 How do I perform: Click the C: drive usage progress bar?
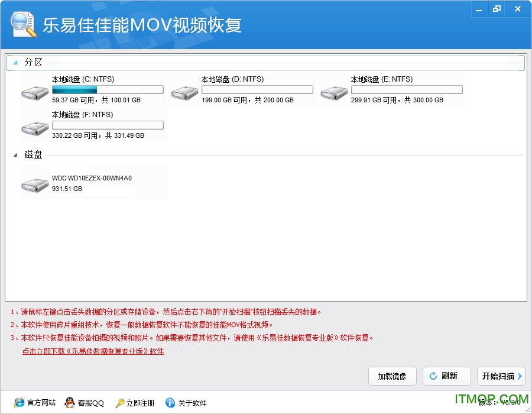pos(108,89)
